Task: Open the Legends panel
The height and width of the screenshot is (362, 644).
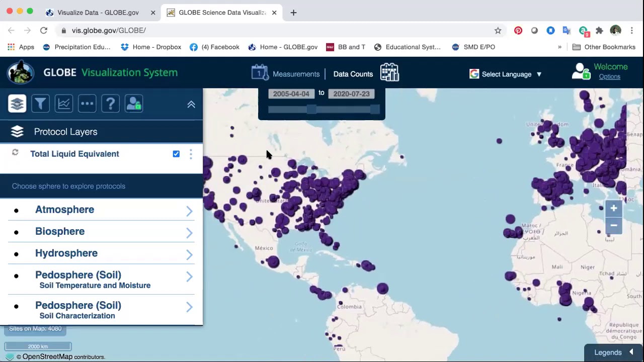Action: click(614, 352)
